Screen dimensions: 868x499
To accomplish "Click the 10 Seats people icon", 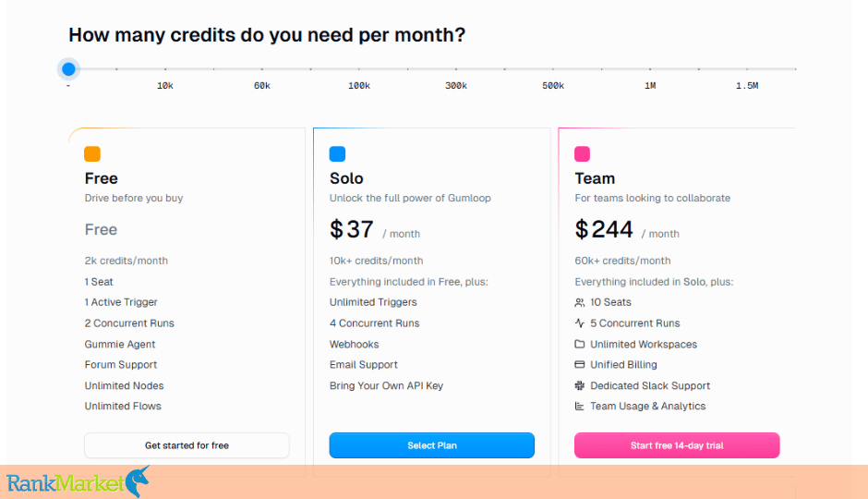I will [x=580, y=302].
